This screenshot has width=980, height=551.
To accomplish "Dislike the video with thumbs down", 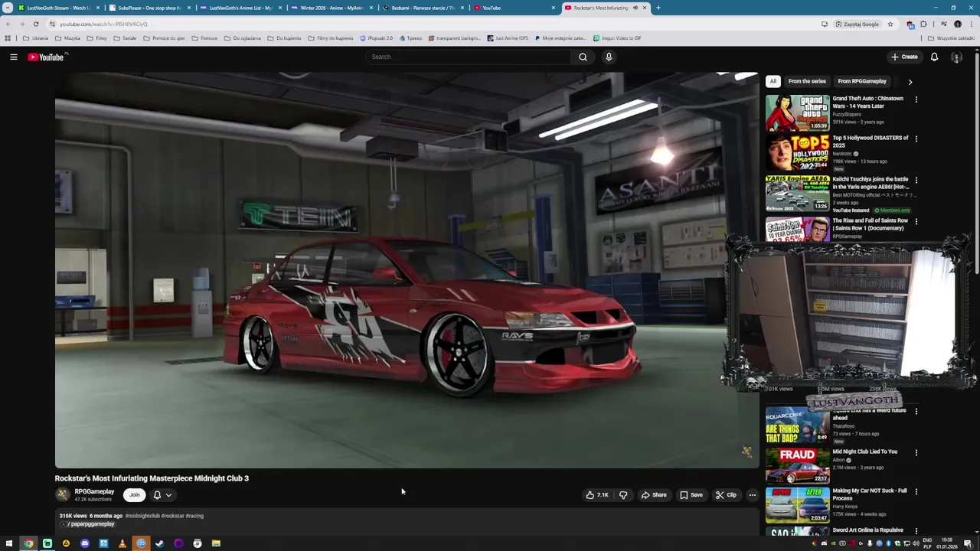I will click(x=622, y=495).
